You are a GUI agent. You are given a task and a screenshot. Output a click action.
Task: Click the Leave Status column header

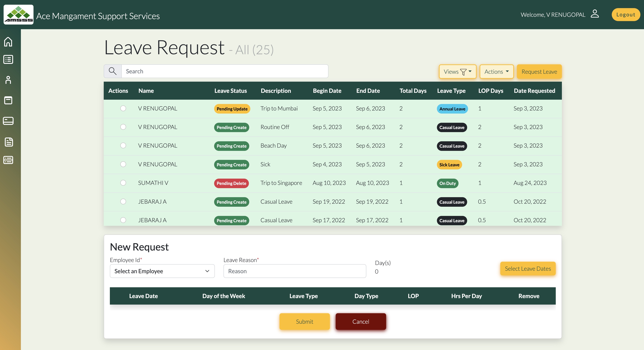230,91
